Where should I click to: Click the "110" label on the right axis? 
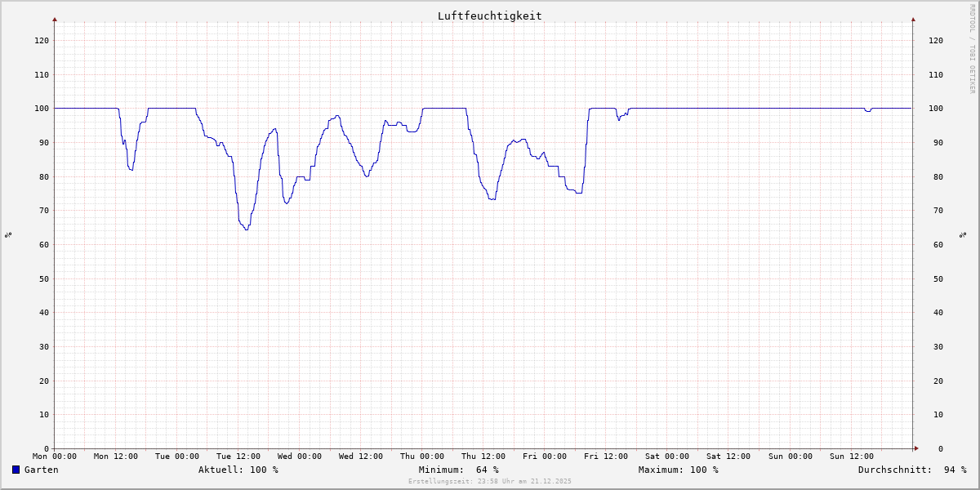coord(936,74)
